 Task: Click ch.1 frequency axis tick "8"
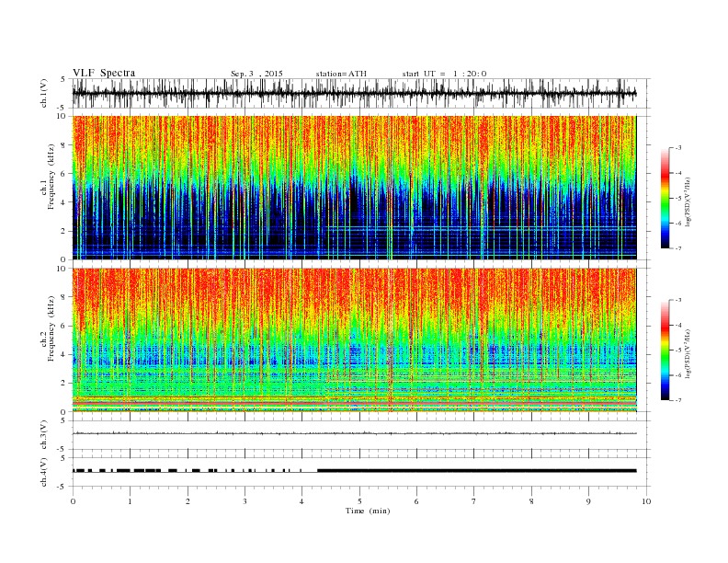63,145
